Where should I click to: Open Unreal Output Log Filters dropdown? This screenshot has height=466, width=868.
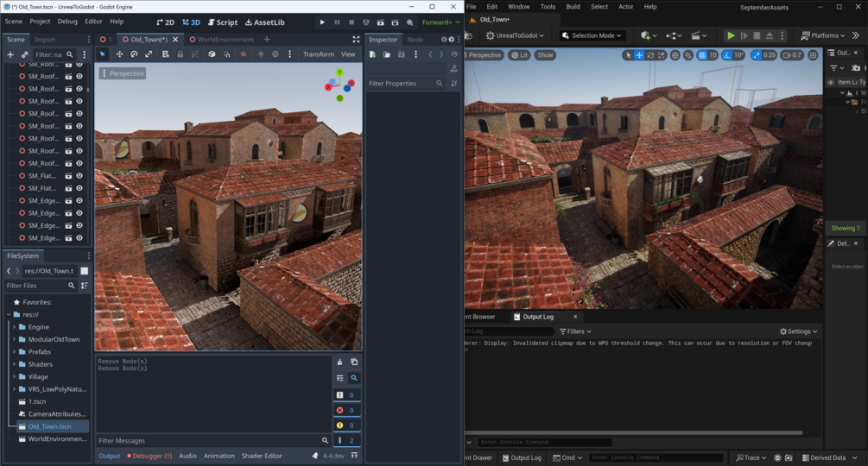575,331
